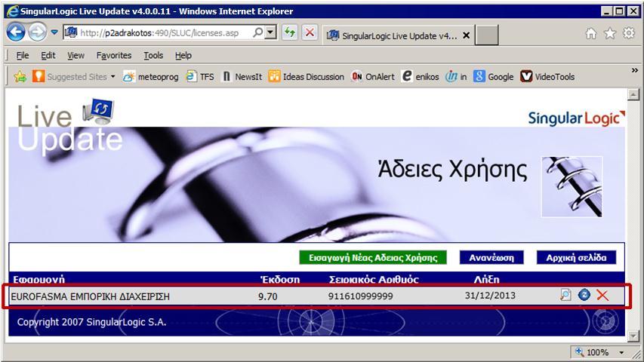
Task: Open the NewsIt favorite link
Action: tap(242, 77)
